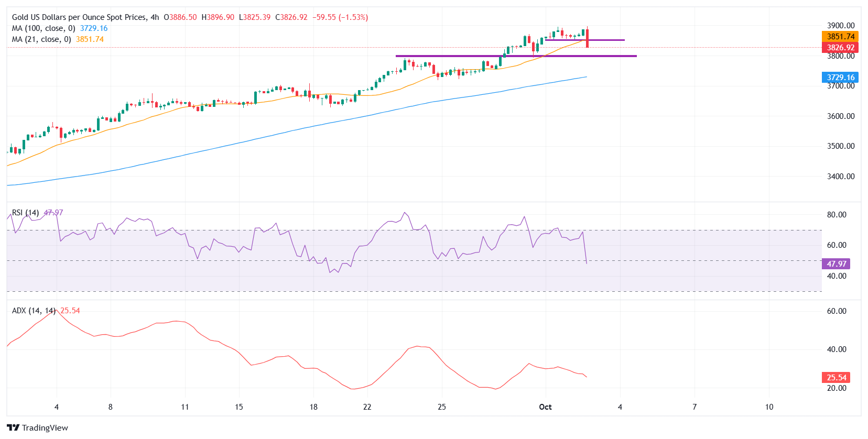Click the Oct label on time axis
Image resolution: width=868 pixels, height=439 pixels.
pyautogui.click(x=545, y=407)
